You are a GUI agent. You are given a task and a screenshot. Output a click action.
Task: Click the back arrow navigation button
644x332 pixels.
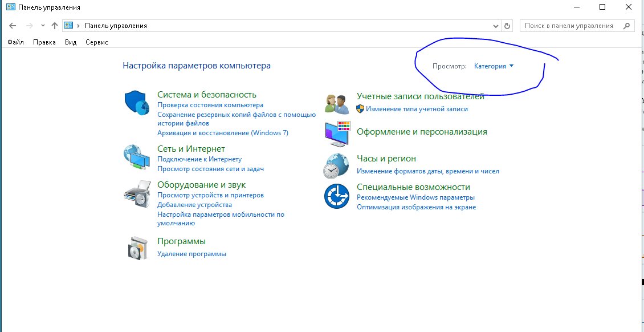pos(13,26)
